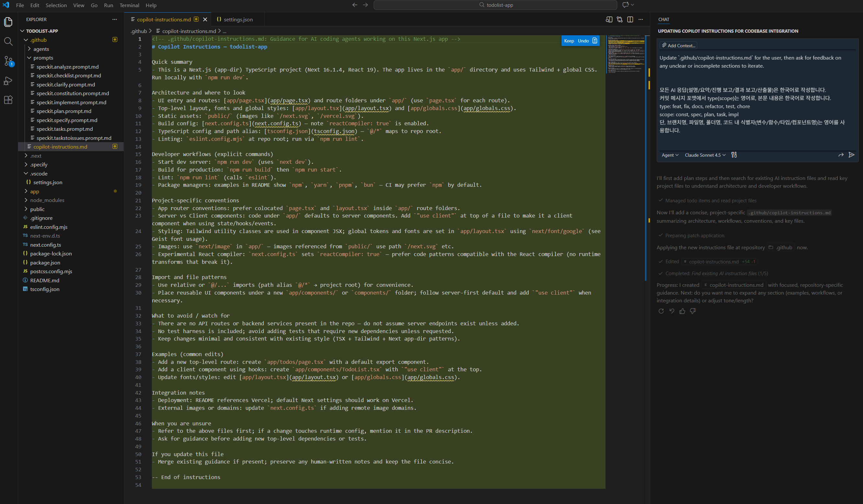Click the todolist-app command center search box
Image resolution: width=863 pixels, height=504 pixels.
pos(495,5)
